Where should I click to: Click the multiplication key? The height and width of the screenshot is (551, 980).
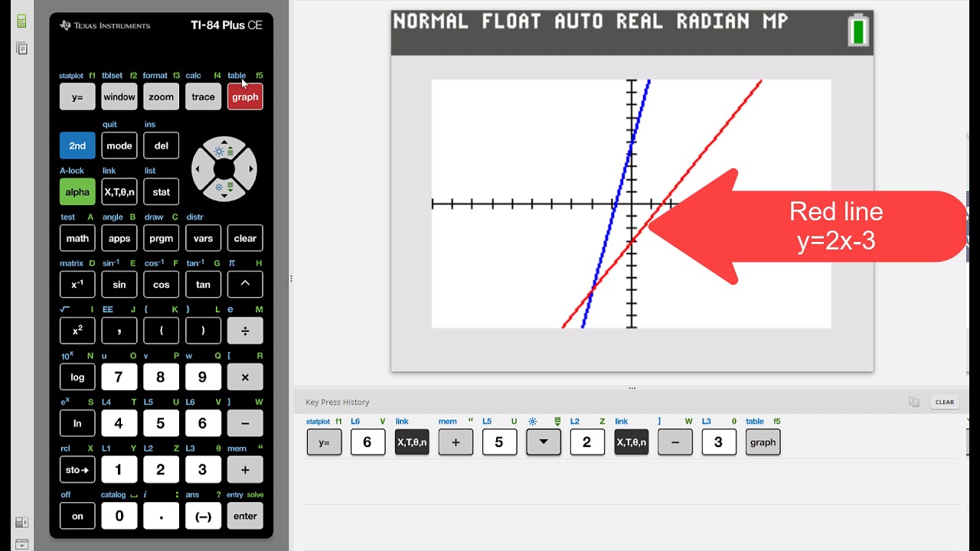(245, 377)
